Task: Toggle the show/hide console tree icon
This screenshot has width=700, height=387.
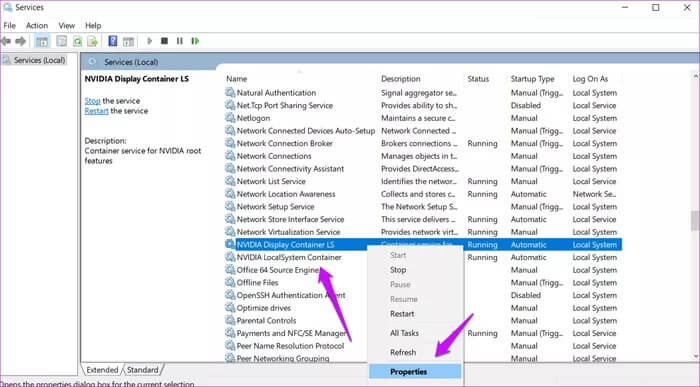Action: click(x=42, y=42)
